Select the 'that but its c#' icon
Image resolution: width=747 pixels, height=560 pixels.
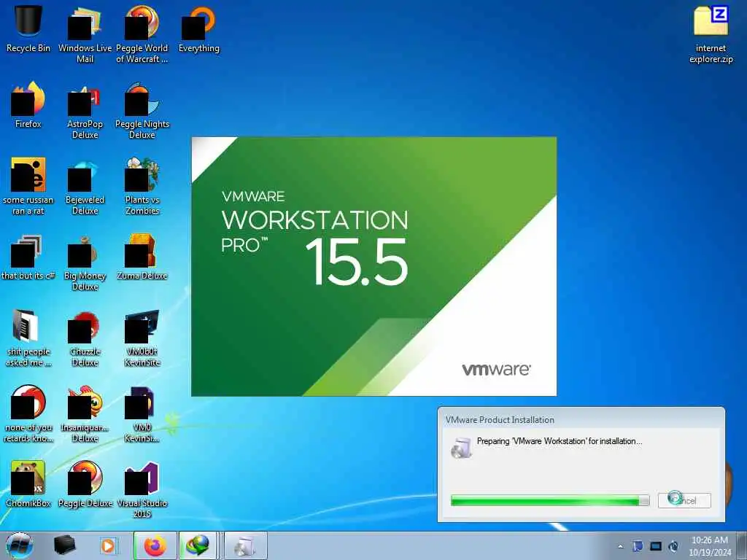pos(28,257)
